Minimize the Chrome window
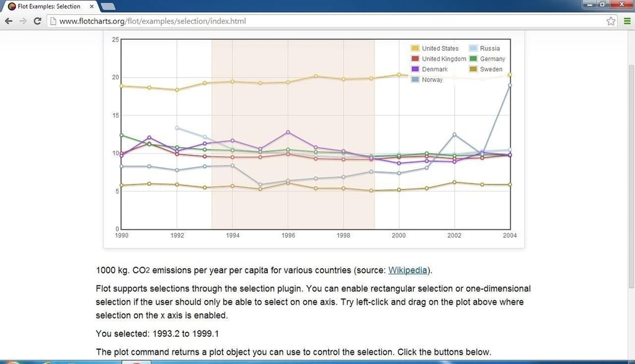This screenshot has width=635, height=364. (590, 4)
